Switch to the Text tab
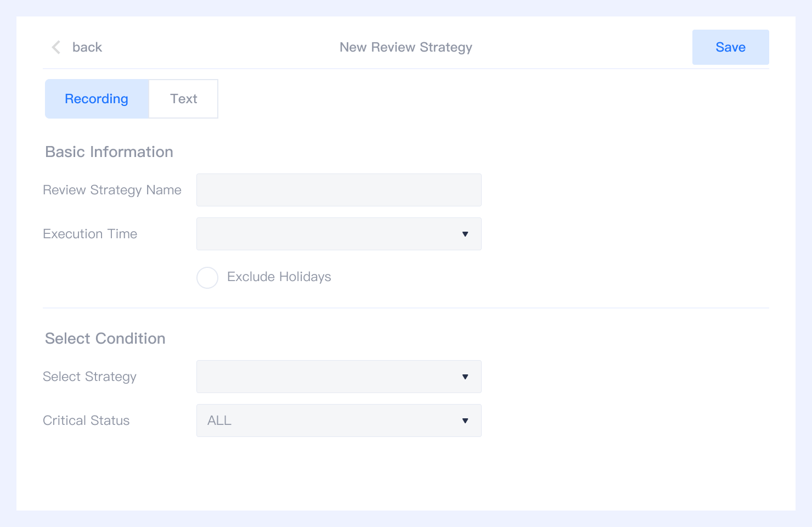 tap(183, 99)
